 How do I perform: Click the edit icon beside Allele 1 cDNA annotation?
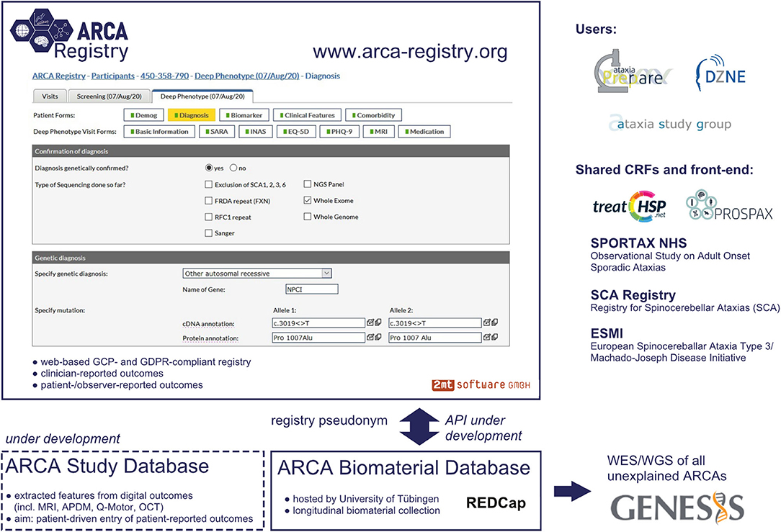(370, 323)
